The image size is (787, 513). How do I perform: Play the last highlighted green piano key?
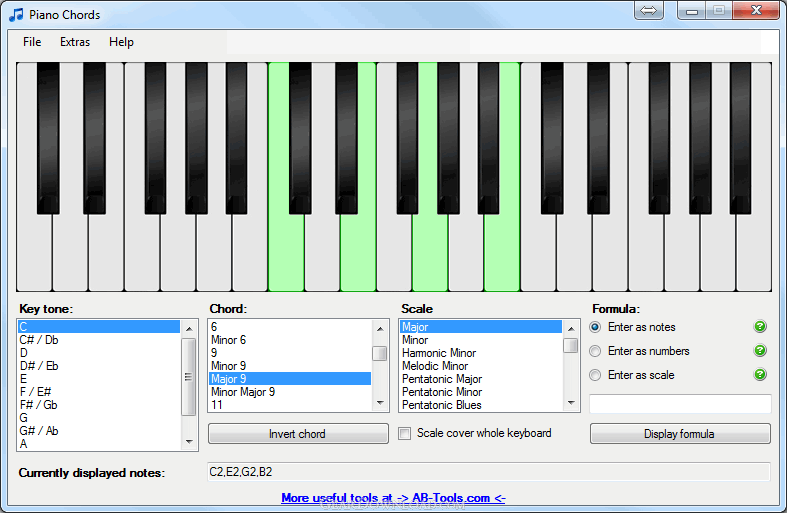tap(502, 253)
